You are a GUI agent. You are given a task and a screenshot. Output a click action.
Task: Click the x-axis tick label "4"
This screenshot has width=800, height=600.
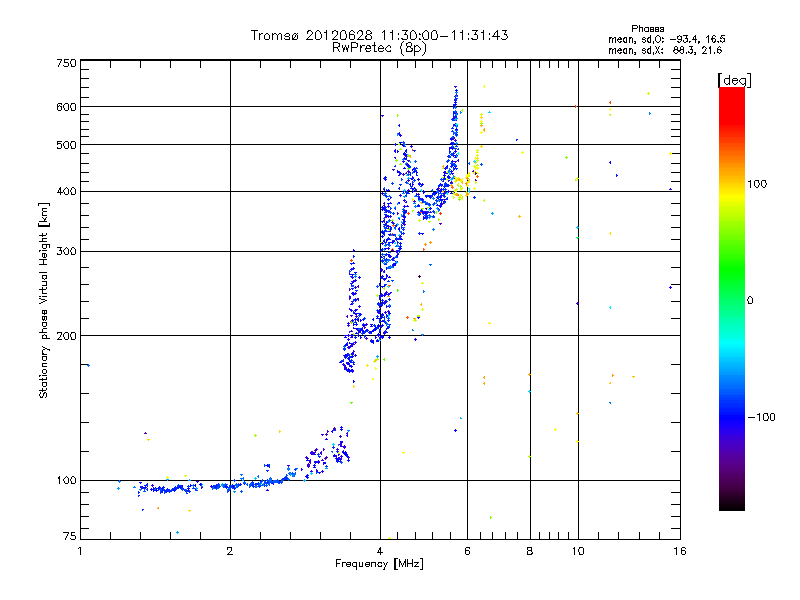click(x=380, y=551)
